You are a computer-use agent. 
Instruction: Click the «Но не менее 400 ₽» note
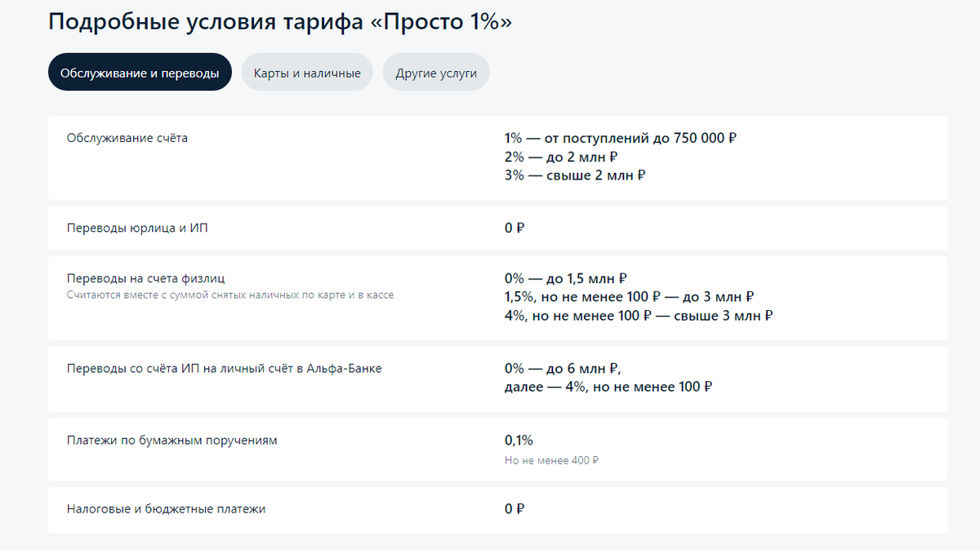pos(551,459)
